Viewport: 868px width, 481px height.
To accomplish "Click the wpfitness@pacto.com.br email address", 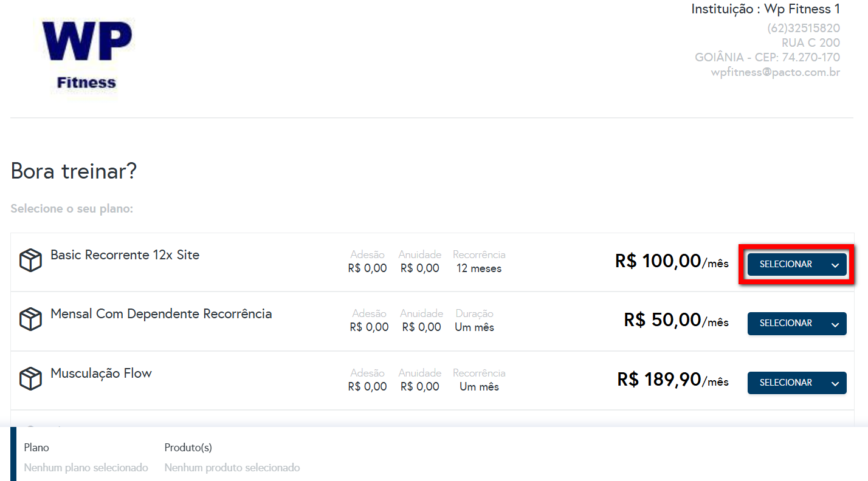I will [775, 72].
